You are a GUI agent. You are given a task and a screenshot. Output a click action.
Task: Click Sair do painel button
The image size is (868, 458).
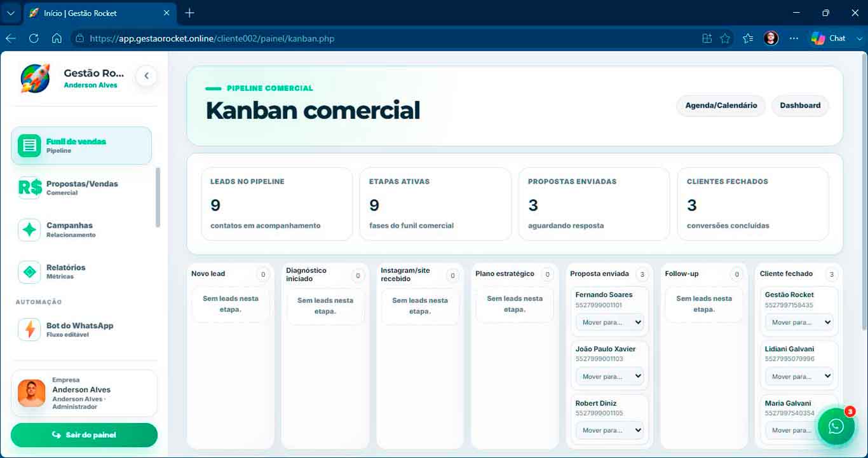[84, 435]
